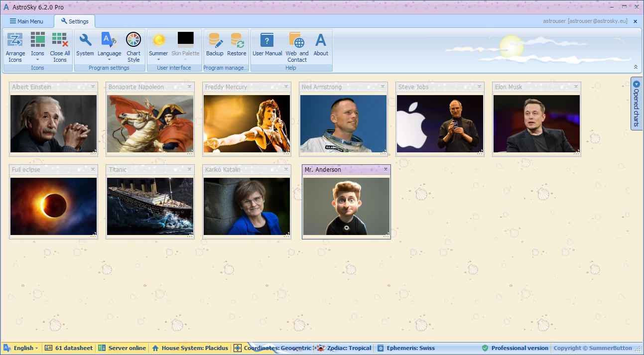Image resolution: width=644 pixels, height=355 pixels.
Task: Open the User Manual
Action: point(267,45)
